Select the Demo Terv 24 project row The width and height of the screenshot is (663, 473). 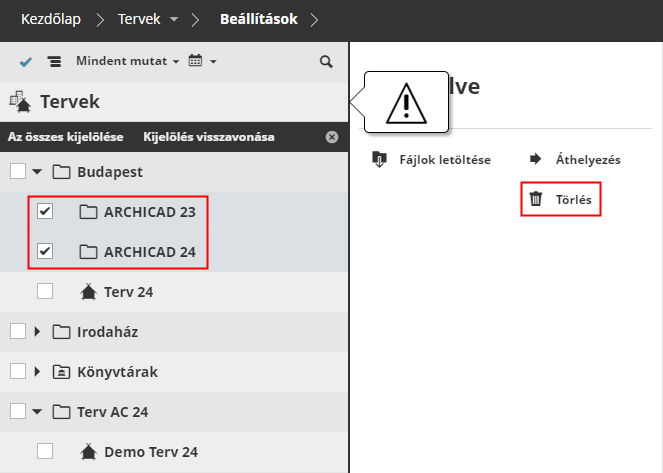pos(150,452)
